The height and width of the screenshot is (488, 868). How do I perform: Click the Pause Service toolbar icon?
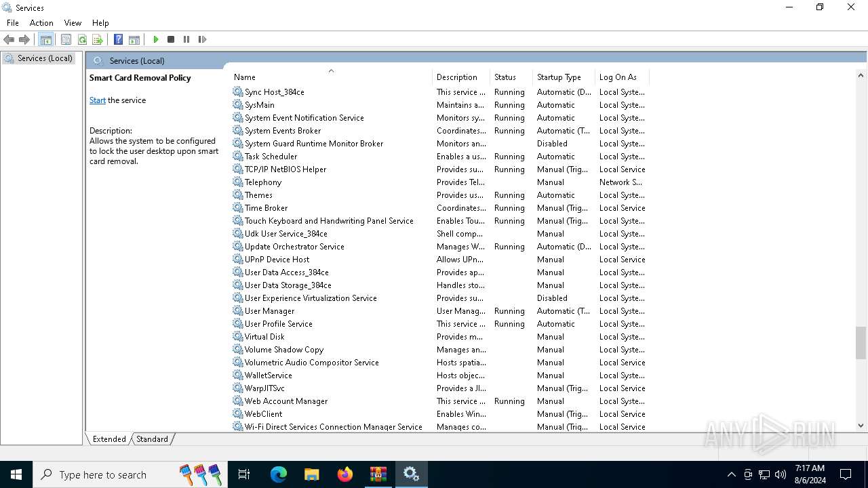click(x=186, y=39)
